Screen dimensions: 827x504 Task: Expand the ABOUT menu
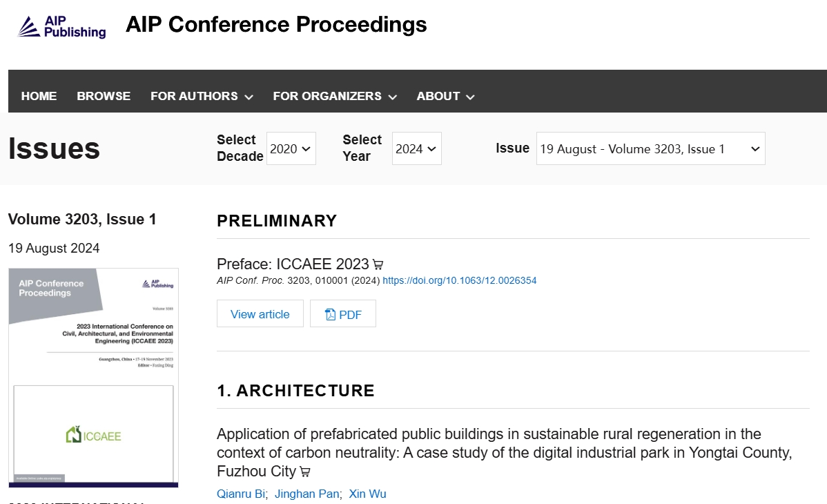click(446, 96)
